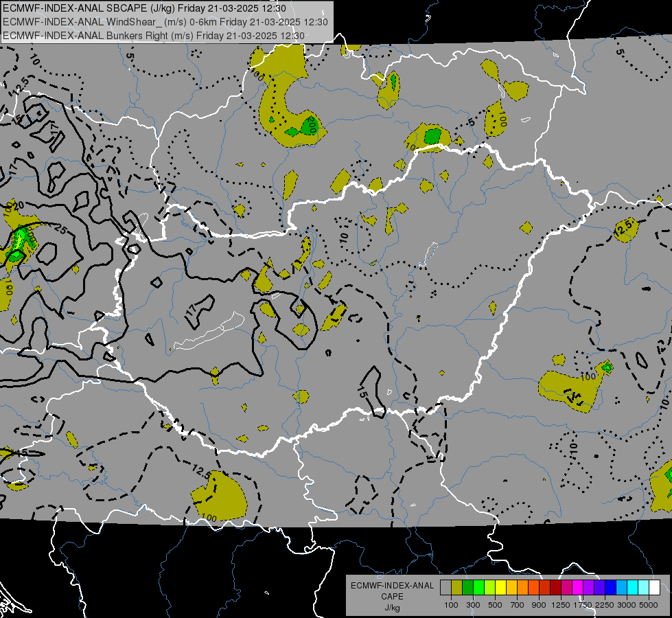This screenshot has height=618, width=672.
Task: Select the bright green legend swatch
Action: 478,588
